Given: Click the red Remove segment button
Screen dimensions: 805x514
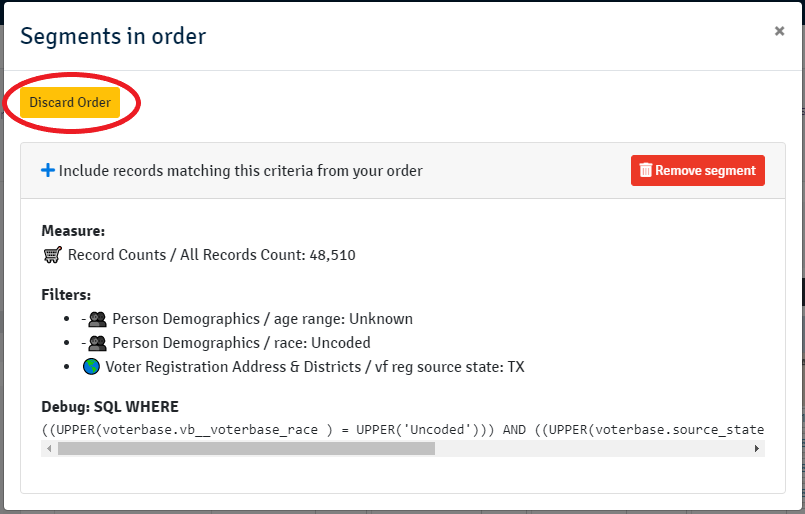Looking at the screenshot, I should 698,170.
